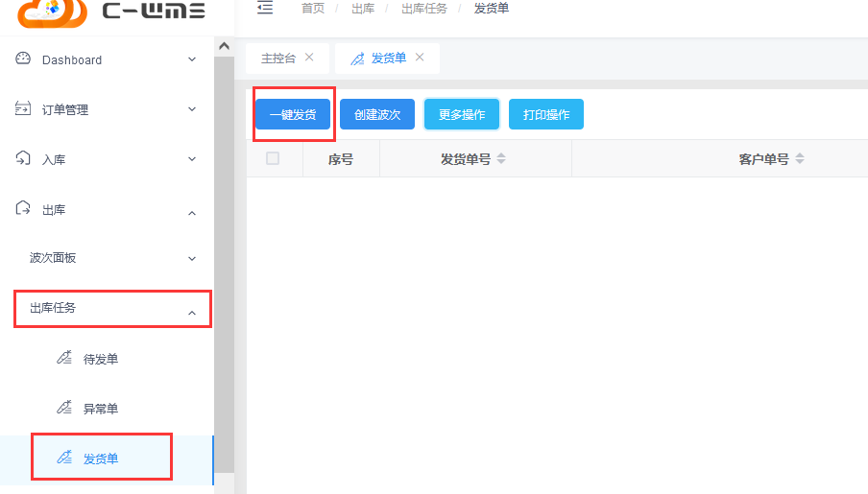Click the 出库 outbound icon
The width and height of the screenshot is (868, 494).
click(23, 208)
